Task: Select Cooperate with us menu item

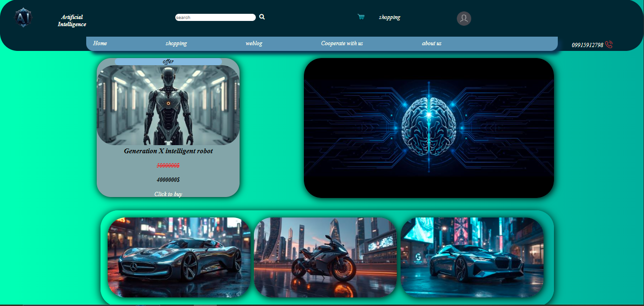Action: (342, 43)
